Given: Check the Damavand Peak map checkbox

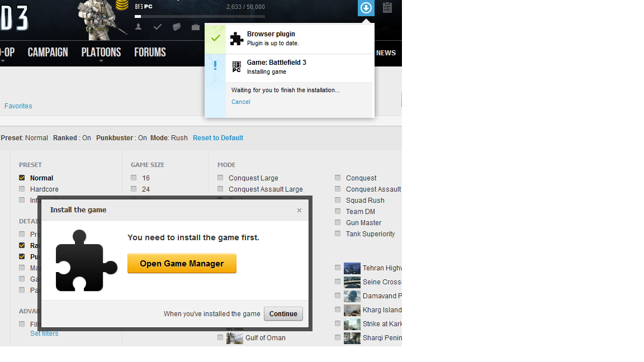Looking at the screenshot, I should point(338,296).
